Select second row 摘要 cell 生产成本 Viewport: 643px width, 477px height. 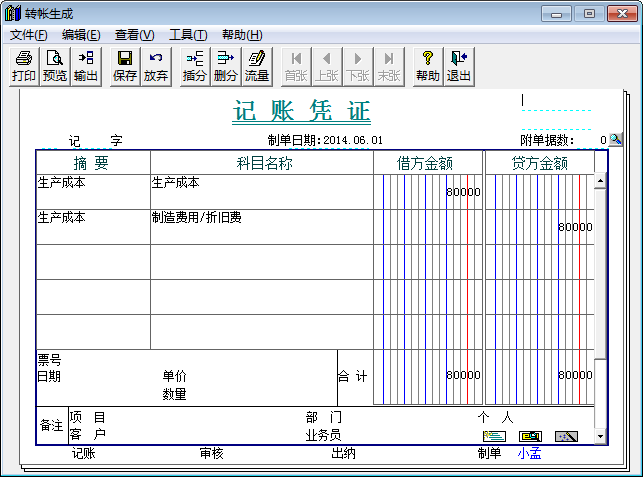coord(93,227)
